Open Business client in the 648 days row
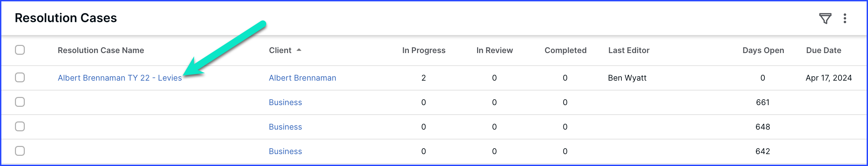This screenshot has height=166, width=868. click(x=285, y=127)
